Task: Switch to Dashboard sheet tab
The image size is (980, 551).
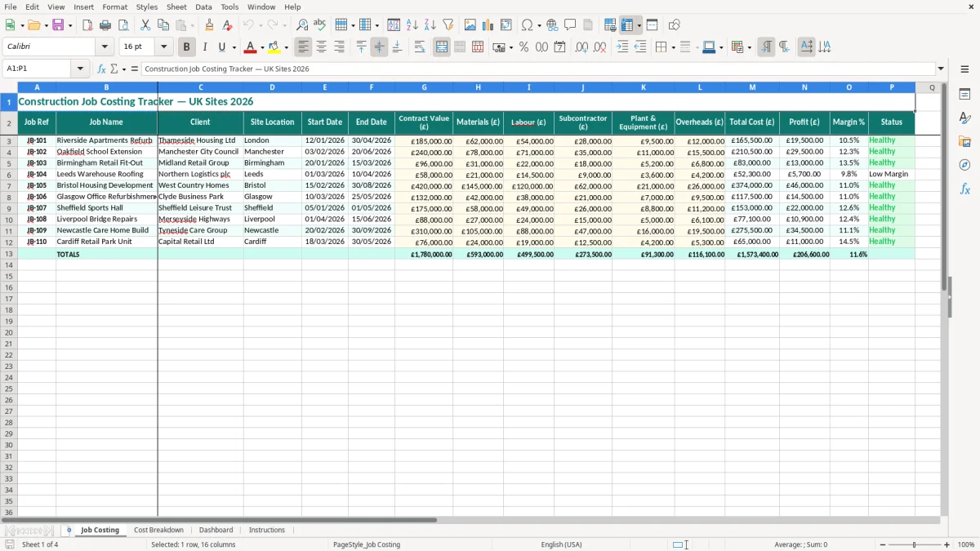Action: [216, 531]
